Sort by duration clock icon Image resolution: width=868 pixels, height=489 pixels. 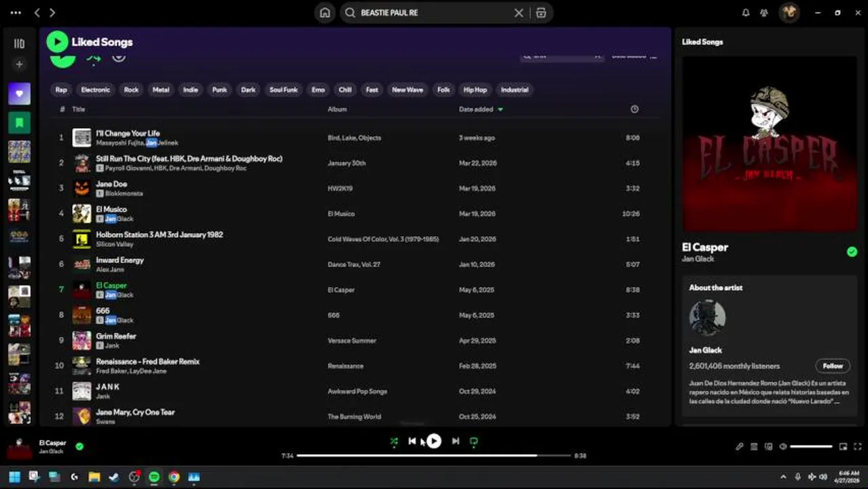[x=634, y=109]
